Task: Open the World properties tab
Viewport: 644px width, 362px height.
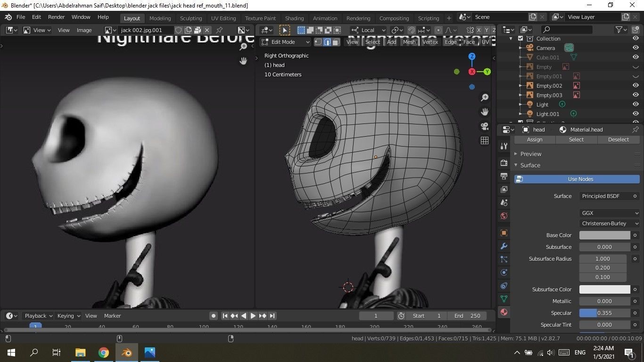Action: [504, 216]
